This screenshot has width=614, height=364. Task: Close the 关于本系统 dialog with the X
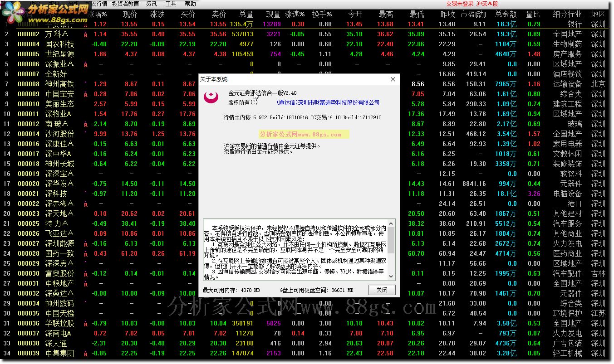pos(393,79)
